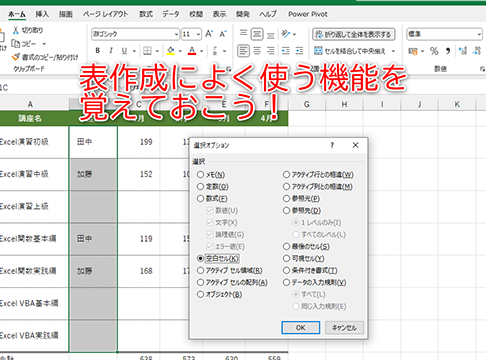The image size is (486, 360).
Task: Select the オブジェクト(B) radio option
Action: point(200,294)
